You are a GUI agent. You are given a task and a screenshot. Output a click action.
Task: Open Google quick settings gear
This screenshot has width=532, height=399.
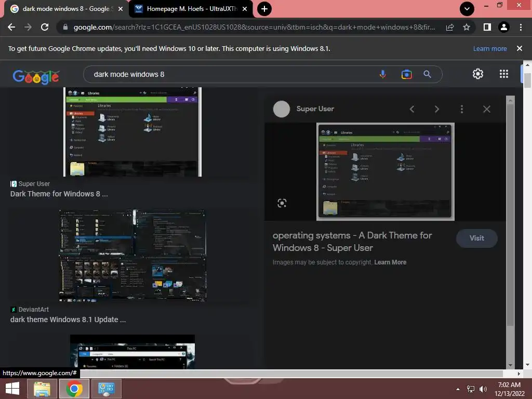[478, 74]
